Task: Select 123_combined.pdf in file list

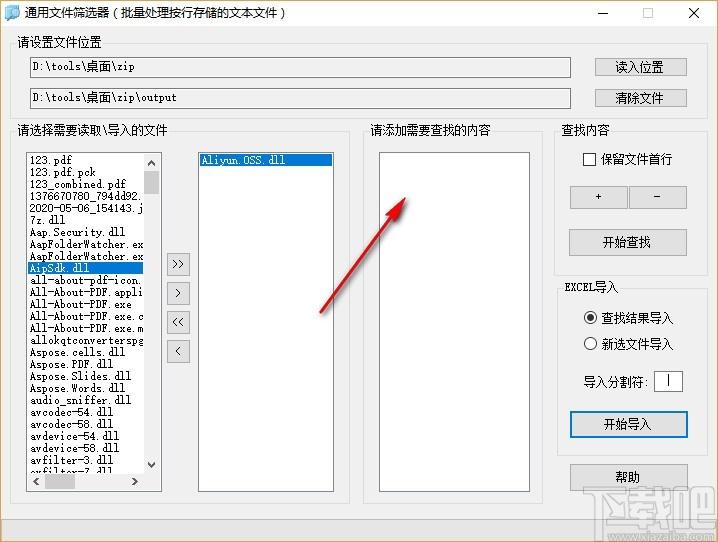Action: tap(86, 184)
